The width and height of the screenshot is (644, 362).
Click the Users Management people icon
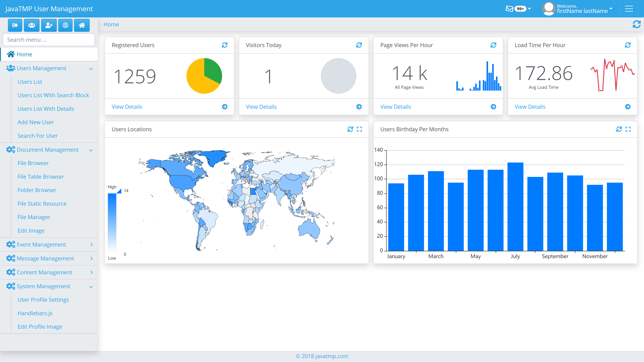click(11, 68)
